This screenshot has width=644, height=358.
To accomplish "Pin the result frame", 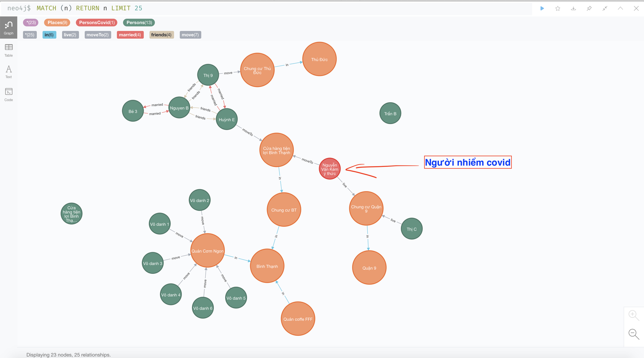I will click(x=589, y=8).
